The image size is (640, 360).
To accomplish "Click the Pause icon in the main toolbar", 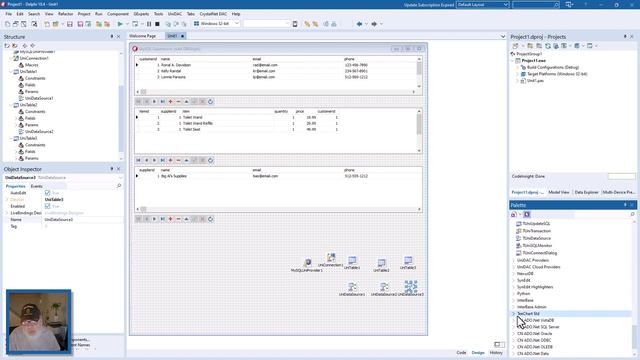I will [149, 24].
